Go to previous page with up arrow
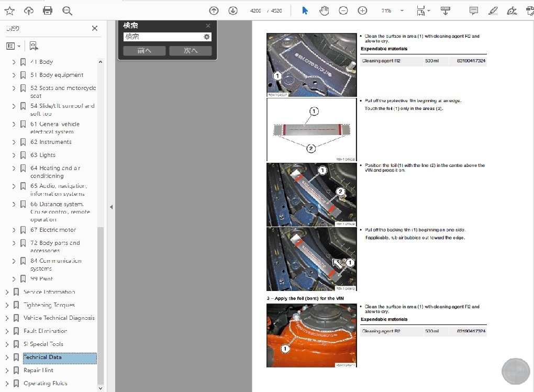Viewport: 534px width, 392px height. coord(214,11)
